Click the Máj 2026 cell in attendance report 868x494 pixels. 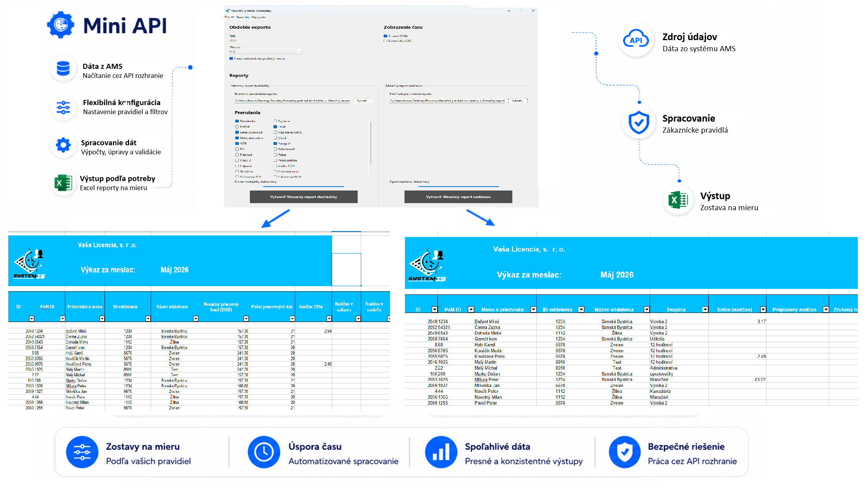(174, 270)
